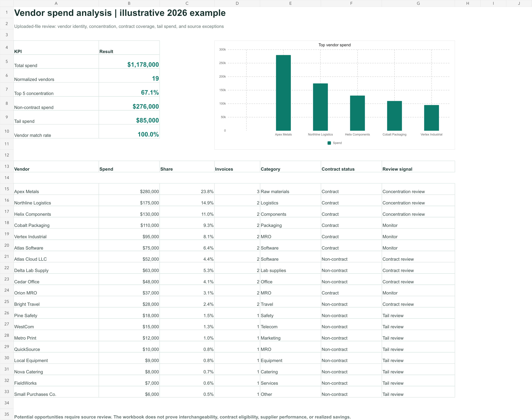Select column B header
The image size is (532, 420).
[129, 3]
